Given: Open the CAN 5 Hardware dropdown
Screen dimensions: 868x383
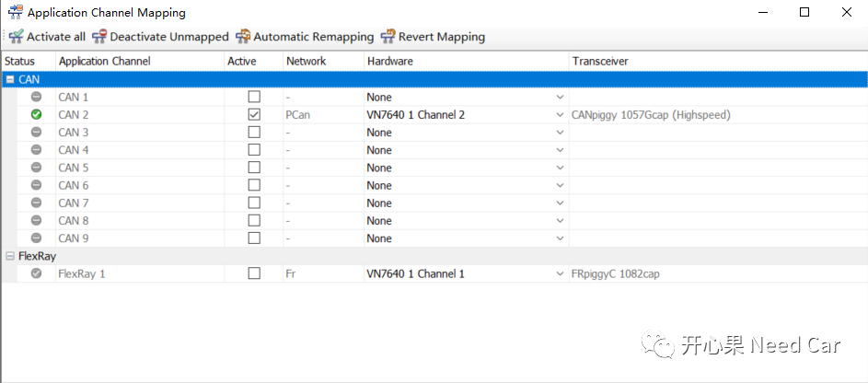Looking at the screenshot, I should click(560, 168).
